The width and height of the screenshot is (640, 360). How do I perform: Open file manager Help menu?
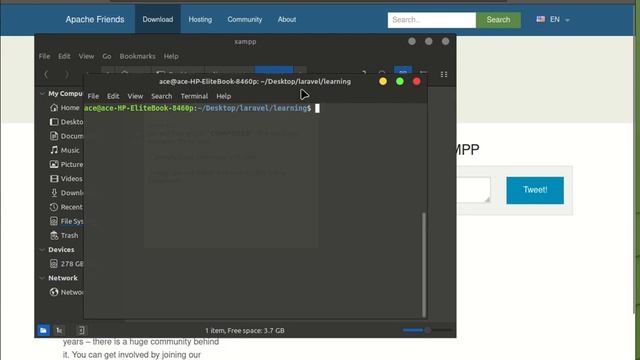171,56
